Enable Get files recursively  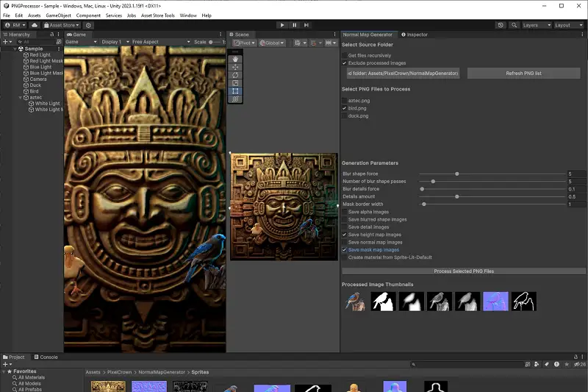(344, 55)
